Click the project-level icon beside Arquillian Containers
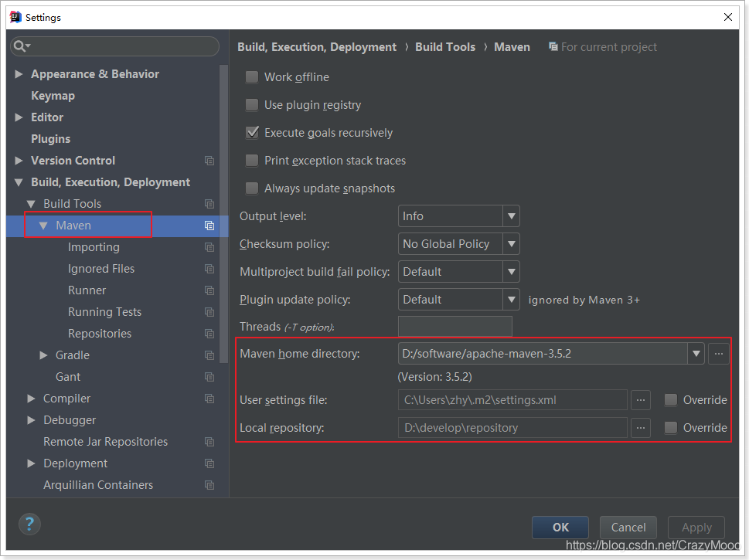Viewport: 749px width, 560px height. (209, 485)
